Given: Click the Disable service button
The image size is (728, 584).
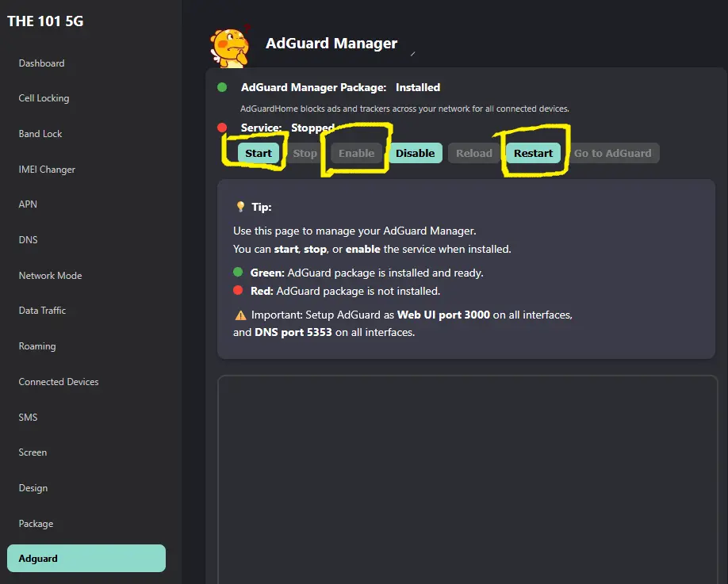Looking at the screenshot, I should (415, 153).
